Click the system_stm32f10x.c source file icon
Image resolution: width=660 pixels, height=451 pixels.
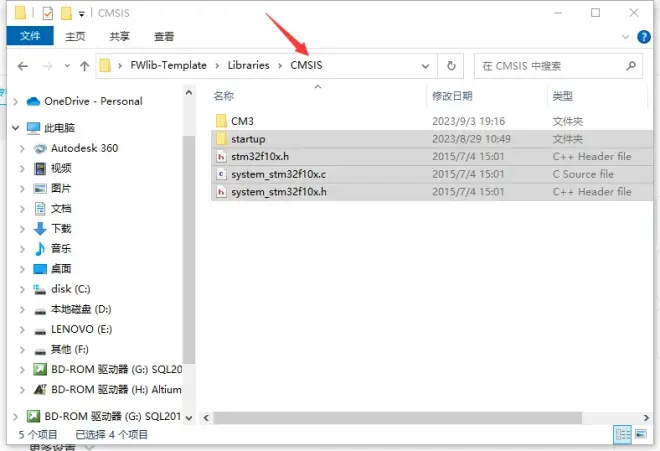[x=221, y=174]
